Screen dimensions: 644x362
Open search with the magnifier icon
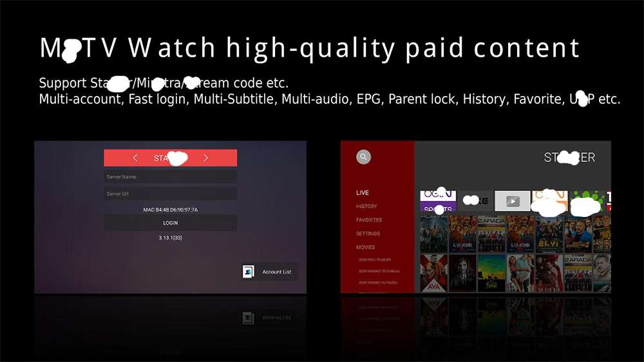pyautogui.click(x=363, y=157)
